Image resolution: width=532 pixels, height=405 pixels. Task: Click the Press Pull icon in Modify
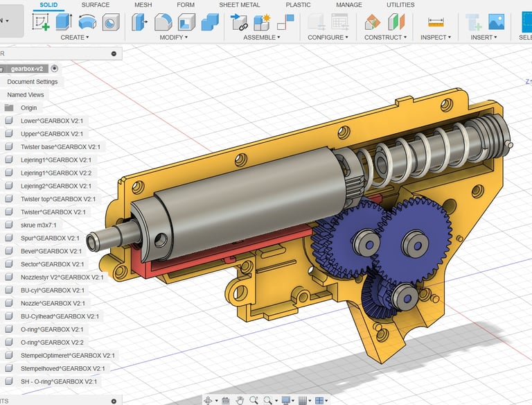pos(140,22)
